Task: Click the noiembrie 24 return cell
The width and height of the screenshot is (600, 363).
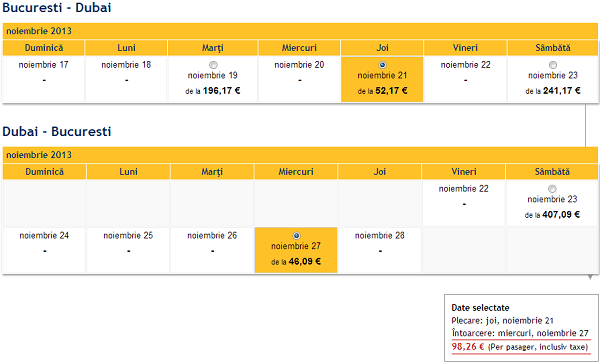Action: 44,250
